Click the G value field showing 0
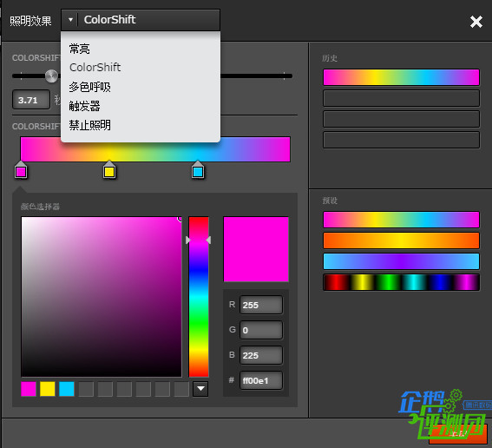This screenshot has height=448, width=492. click(x=261, y=330)
